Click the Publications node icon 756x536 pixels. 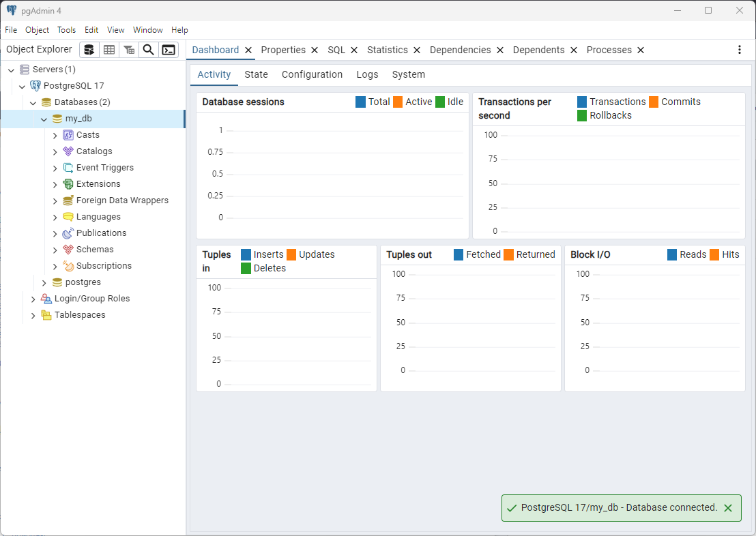(x=68, y=233)
